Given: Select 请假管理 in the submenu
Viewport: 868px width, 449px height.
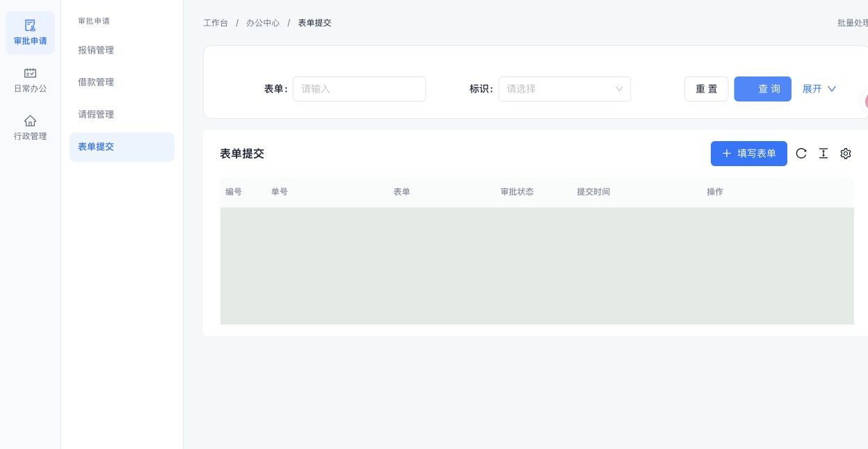Looking at the screenshot, I should [x=122, y=115].
